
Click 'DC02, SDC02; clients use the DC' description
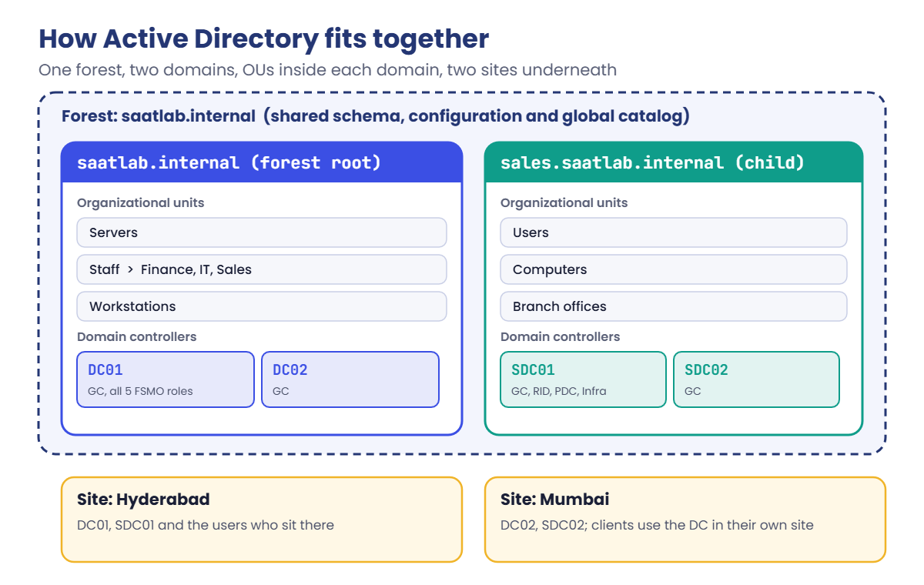click(657, 526)
